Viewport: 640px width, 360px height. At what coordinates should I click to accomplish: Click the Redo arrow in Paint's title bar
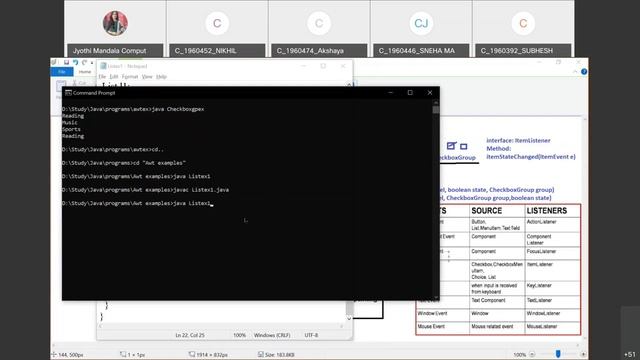[x=84, y=62]
